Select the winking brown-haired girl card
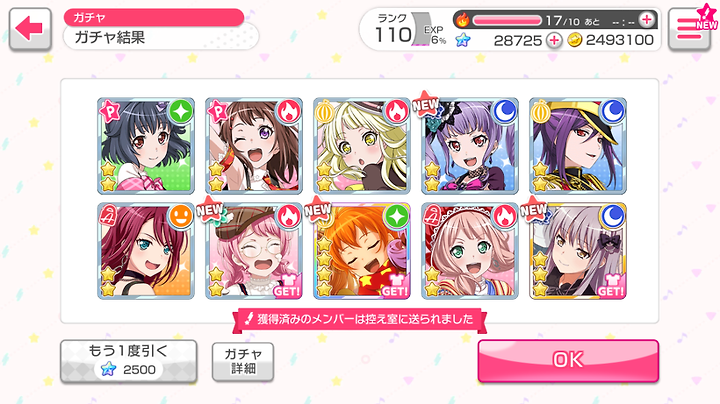The width and height of the screenshot is (720, 404). (x=254, y=146)
